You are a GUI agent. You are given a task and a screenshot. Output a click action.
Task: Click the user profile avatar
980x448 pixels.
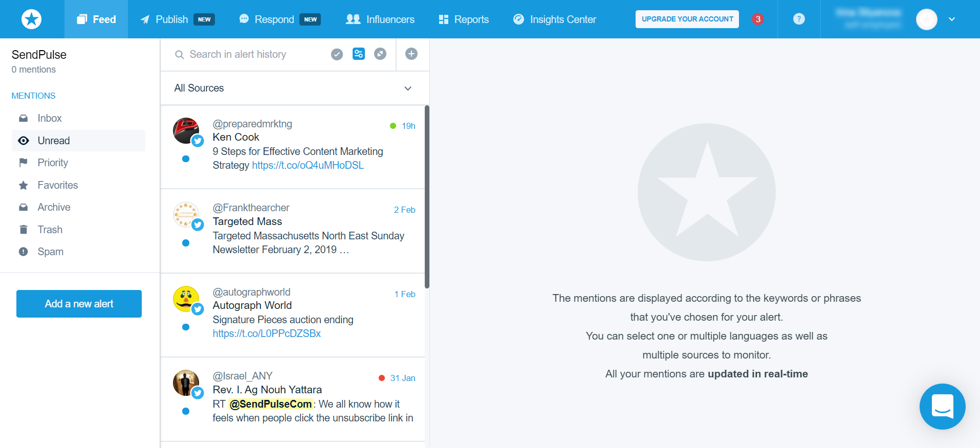coord(927,19)
